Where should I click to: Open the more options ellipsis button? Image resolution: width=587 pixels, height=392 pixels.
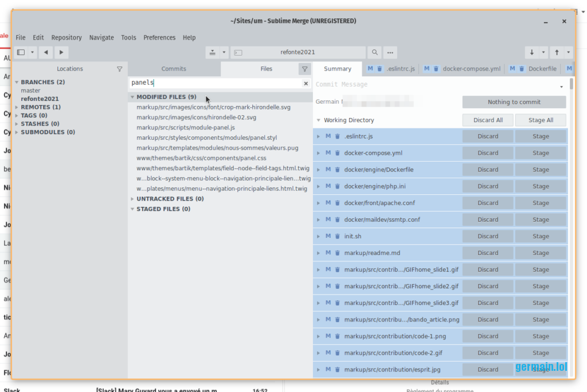pyautogui.click(x=390, y=52)
